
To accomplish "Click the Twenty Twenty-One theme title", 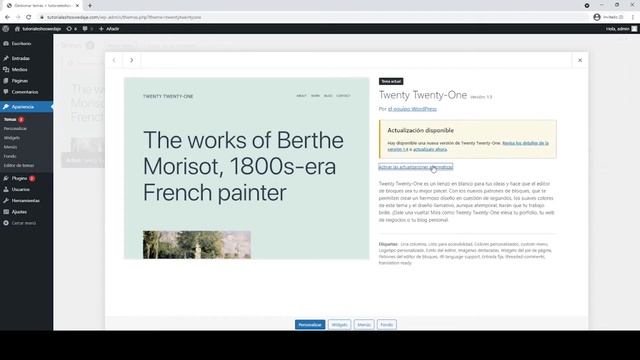I will coord(422,95).
